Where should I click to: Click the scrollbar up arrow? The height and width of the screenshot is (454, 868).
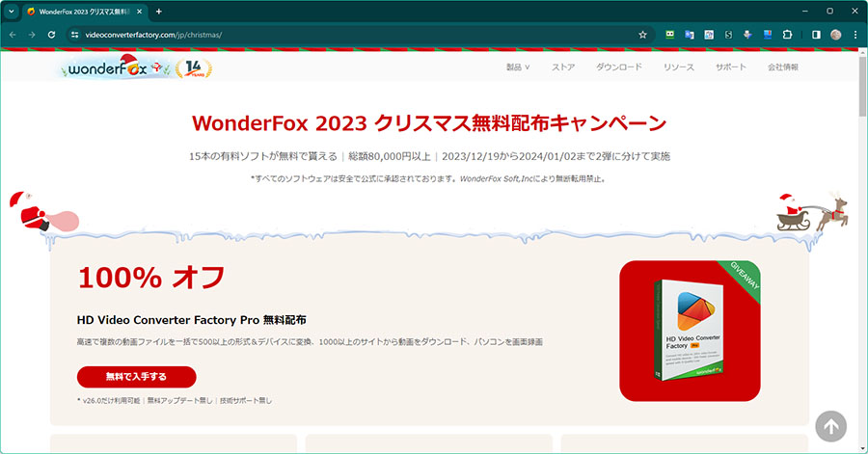pos(862,52)
